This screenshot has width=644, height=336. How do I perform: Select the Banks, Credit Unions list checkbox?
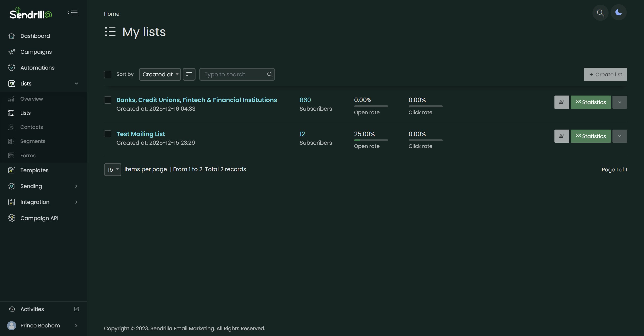108,100
